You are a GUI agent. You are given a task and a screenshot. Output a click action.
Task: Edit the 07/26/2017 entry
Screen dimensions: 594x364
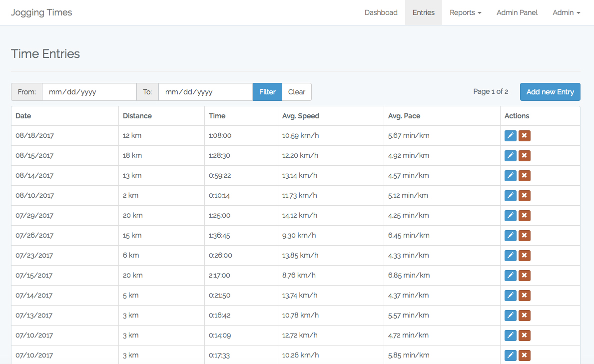coord(510,236)
